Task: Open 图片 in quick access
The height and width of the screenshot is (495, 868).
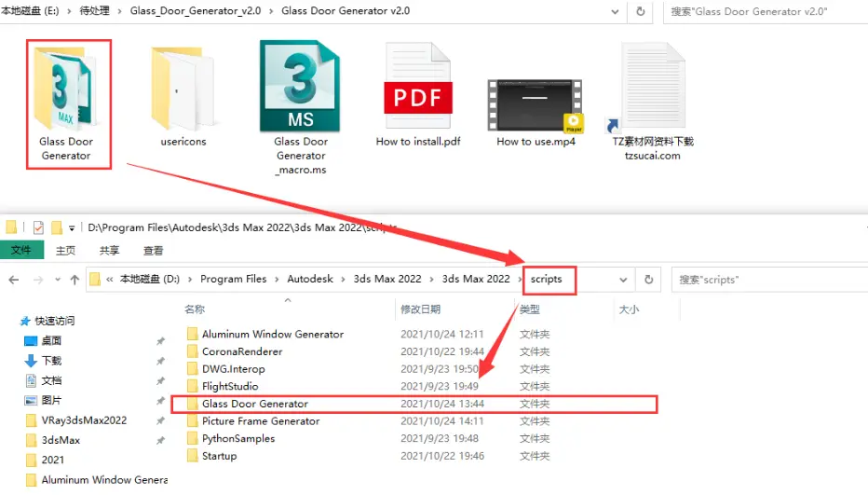Action: [51, 400]
